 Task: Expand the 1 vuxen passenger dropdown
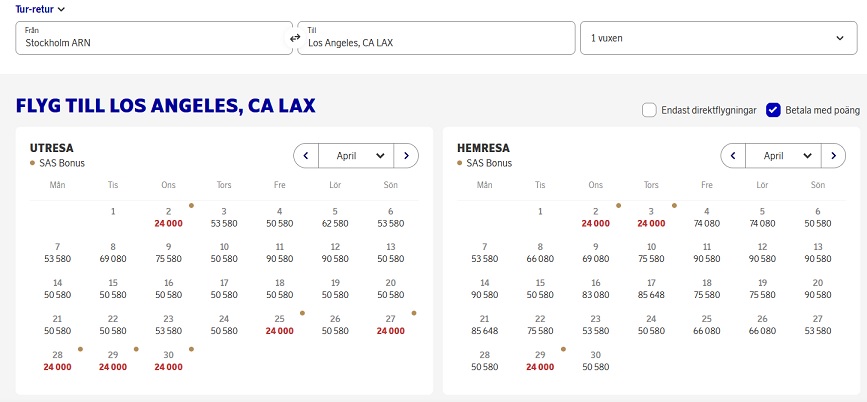718,38
